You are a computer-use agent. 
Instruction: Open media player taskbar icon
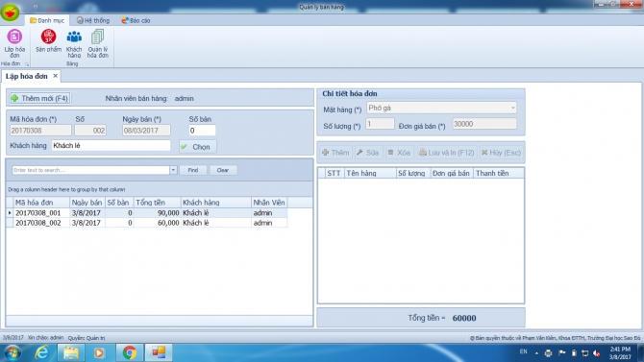click(99, 352)
